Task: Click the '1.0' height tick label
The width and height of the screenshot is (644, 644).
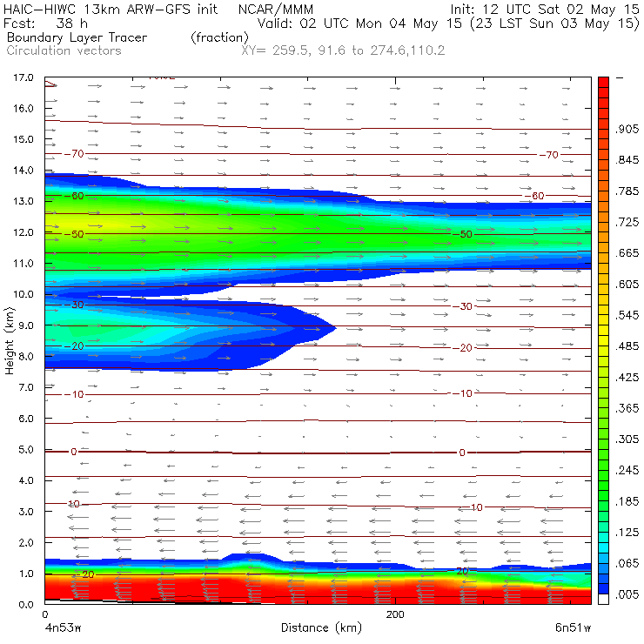Action: [26, 574]
